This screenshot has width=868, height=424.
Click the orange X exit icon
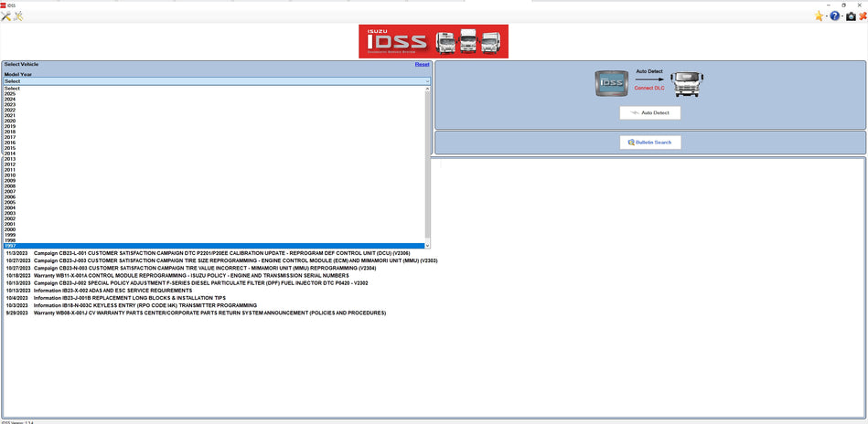(x=863, y=16)
